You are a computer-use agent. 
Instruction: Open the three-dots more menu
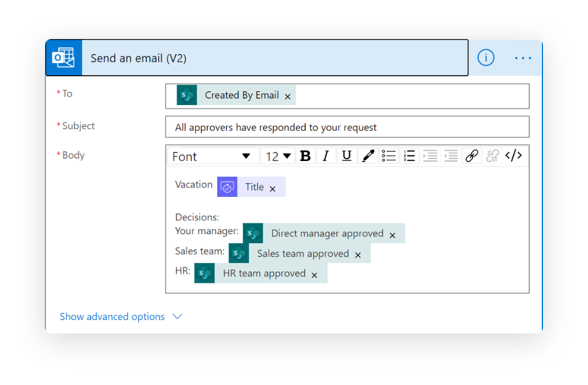point(523,58)
